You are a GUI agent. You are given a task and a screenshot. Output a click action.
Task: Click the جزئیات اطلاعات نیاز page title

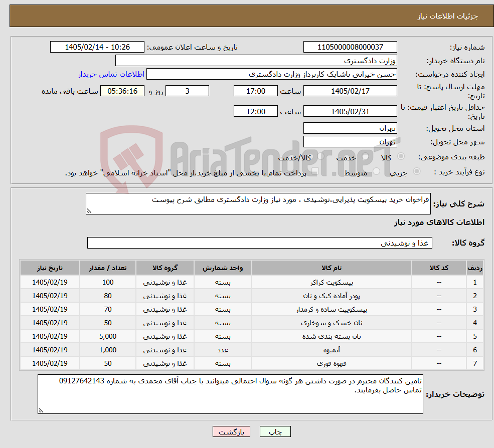[448, 16]
